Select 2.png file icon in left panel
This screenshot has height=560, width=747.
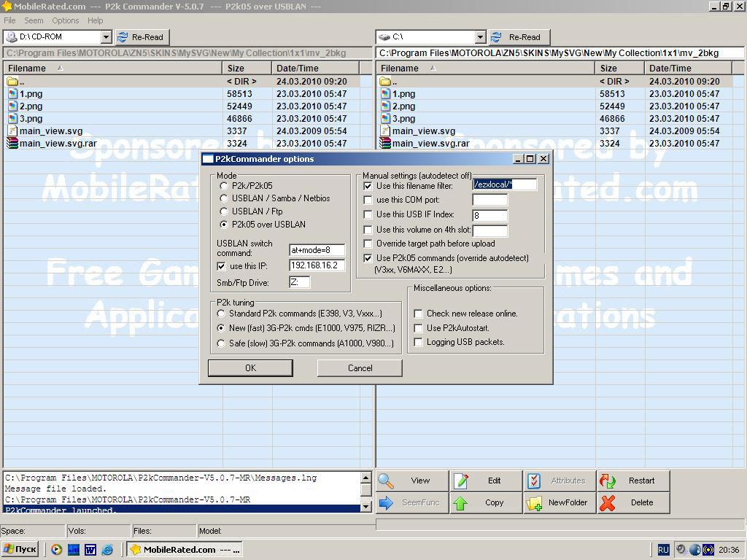coord(13,106)
